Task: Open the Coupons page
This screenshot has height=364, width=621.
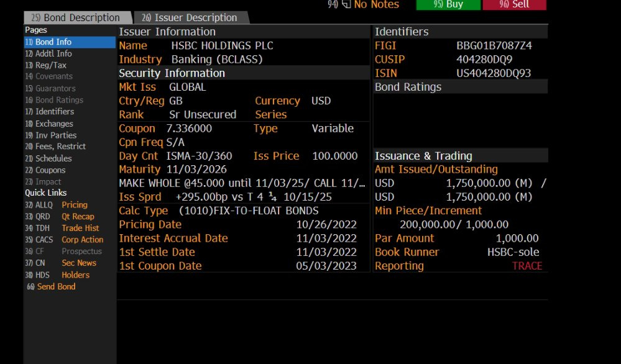Action: [45, 170]
